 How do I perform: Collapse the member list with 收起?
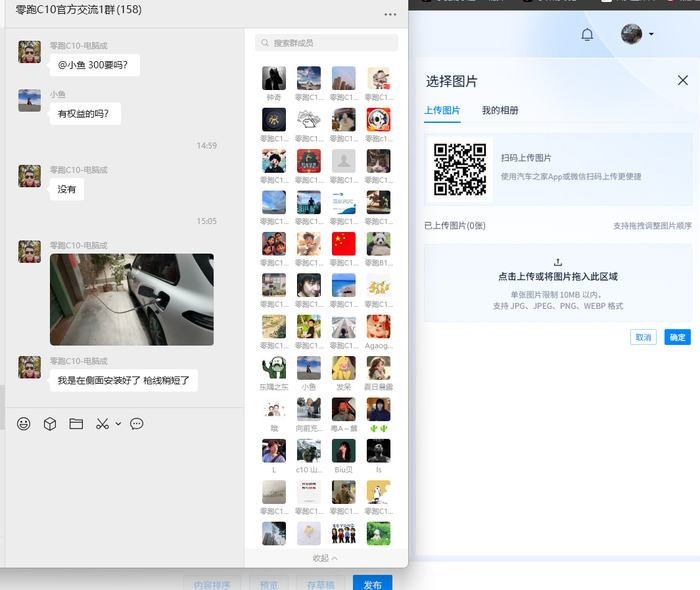(x=326, y=558)
